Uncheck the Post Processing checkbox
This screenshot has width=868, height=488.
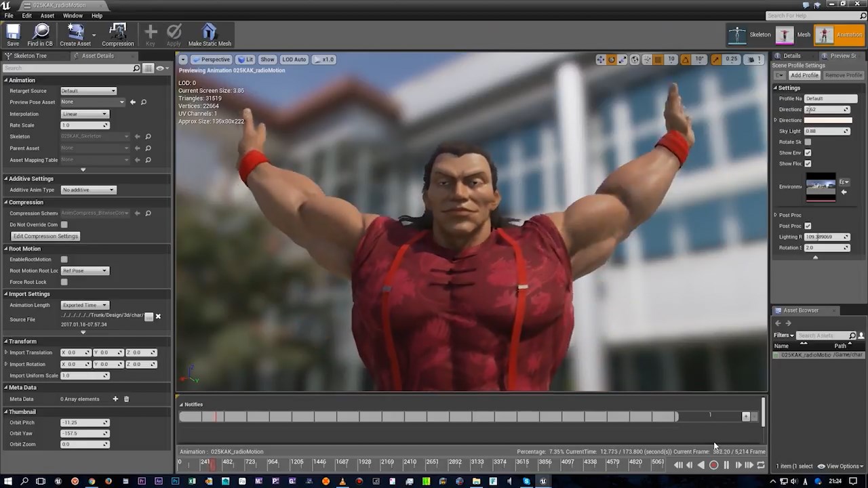point(808,226)
